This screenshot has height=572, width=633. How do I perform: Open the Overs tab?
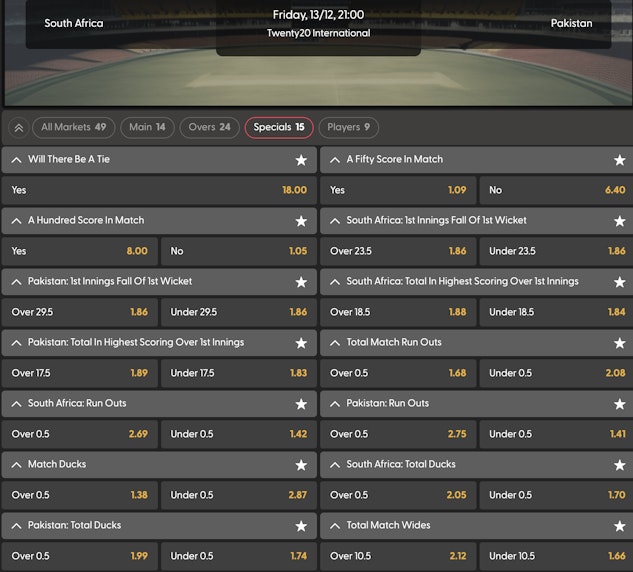coord(209,128)
